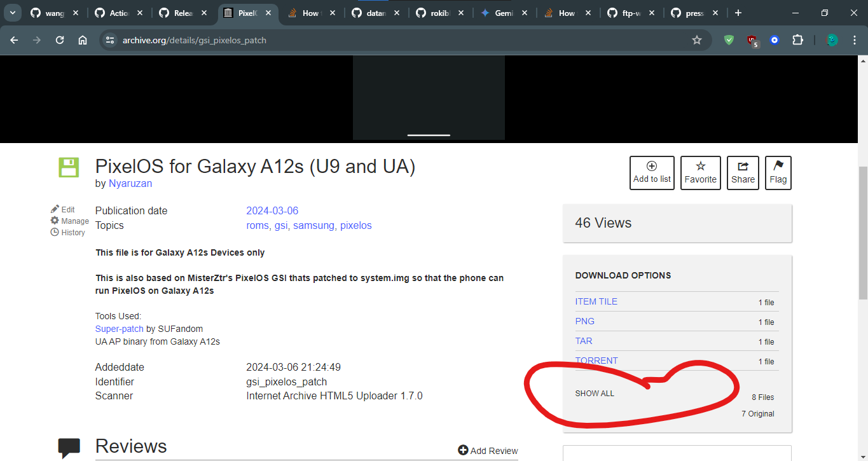The image size is (868, 461).
Task: Open the Extensions puzzle menu
Action: click(x=797, y=40)
